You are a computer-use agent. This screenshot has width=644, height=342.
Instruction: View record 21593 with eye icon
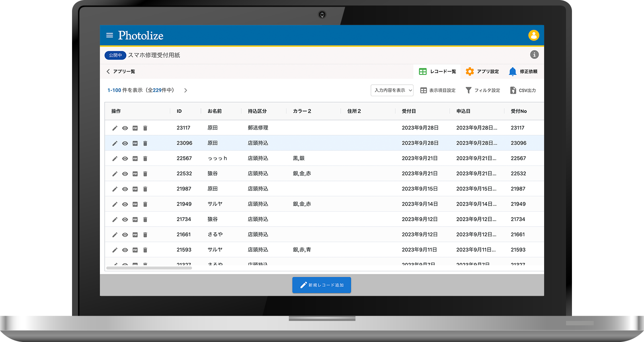pyautogui.click(x=125, y=250)
